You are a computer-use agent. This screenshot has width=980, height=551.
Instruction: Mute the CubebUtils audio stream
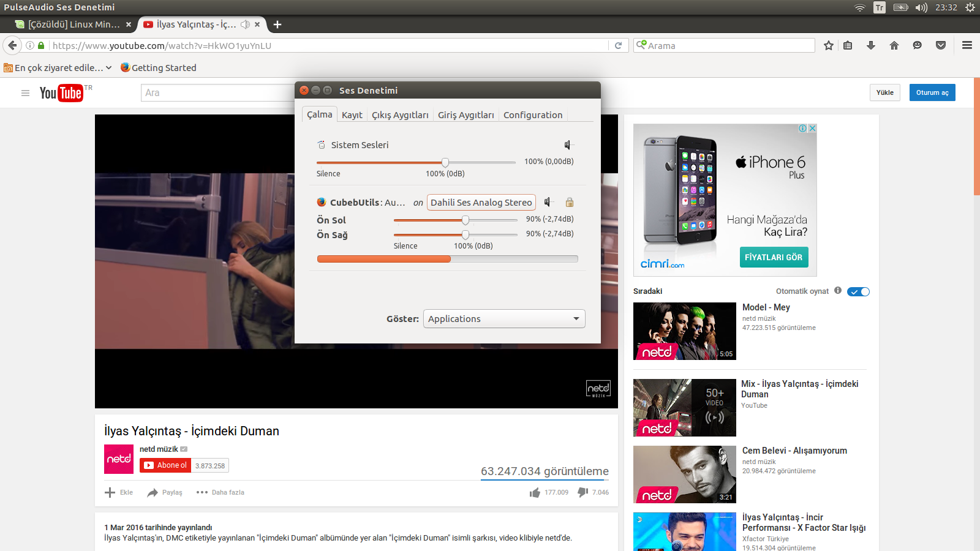point(549,202)
